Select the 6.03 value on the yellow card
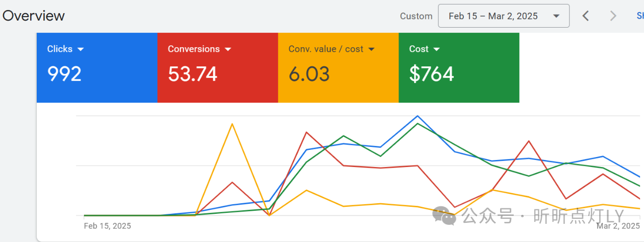 click(309, 74)
